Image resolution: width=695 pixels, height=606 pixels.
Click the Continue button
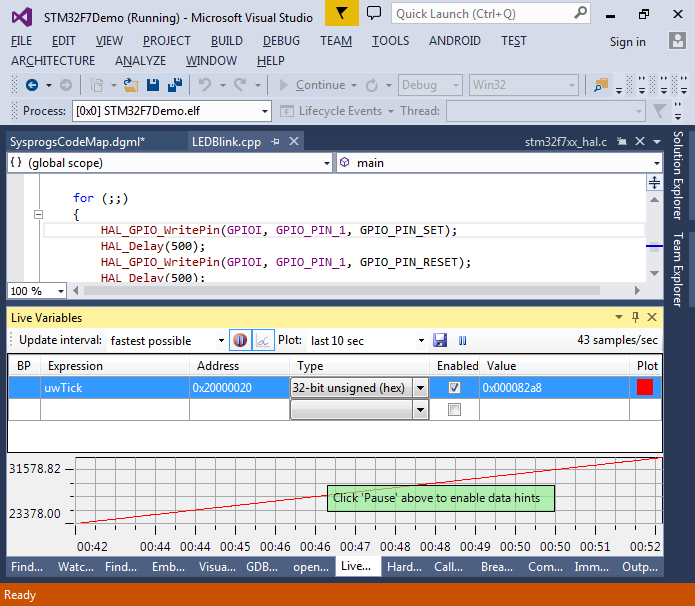[312, 85]
